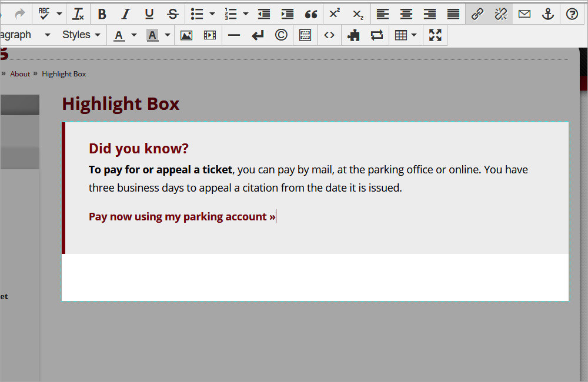Toggle bold formatting

point(102,14)
